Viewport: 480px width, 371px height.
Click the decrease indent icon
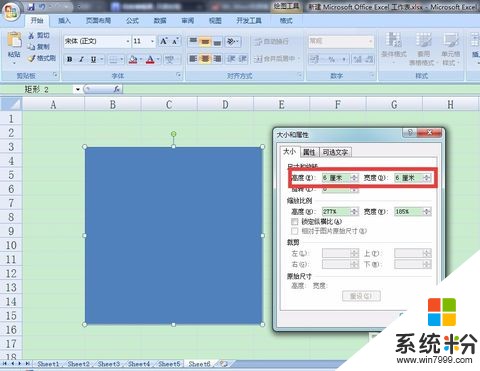click(x=231, y=59)
